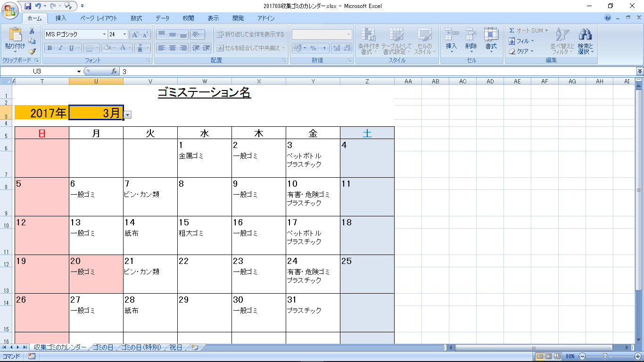The image size is (644, 362).
Task: Open the Insert (挿入) ribbon tab
Action: point(61,18)
